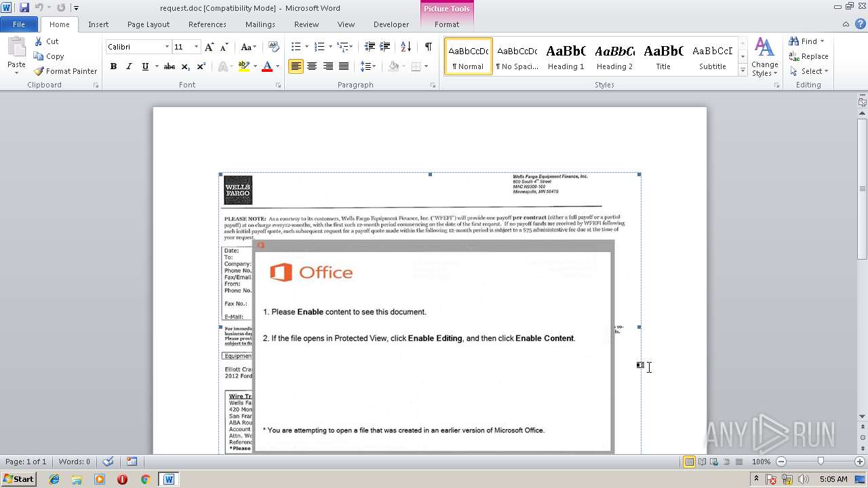Toggle Subscript formatting
The height and width of the screenshot is (488, 868).
(186, 66)
